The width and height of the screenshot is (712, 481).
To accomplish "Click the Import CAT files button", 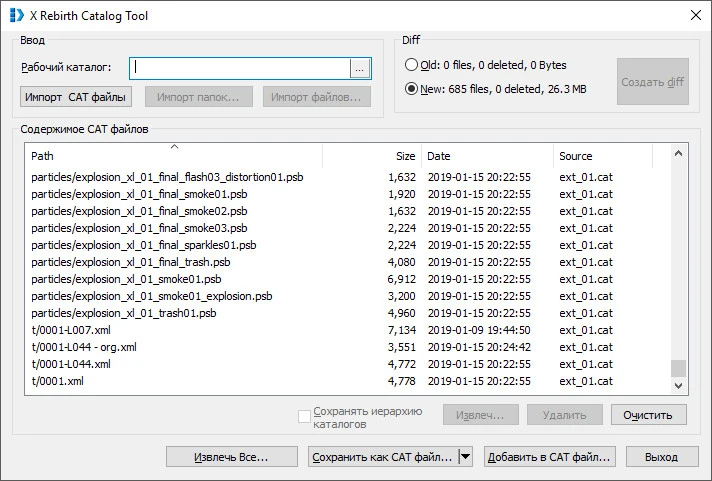I will point(77,97).
